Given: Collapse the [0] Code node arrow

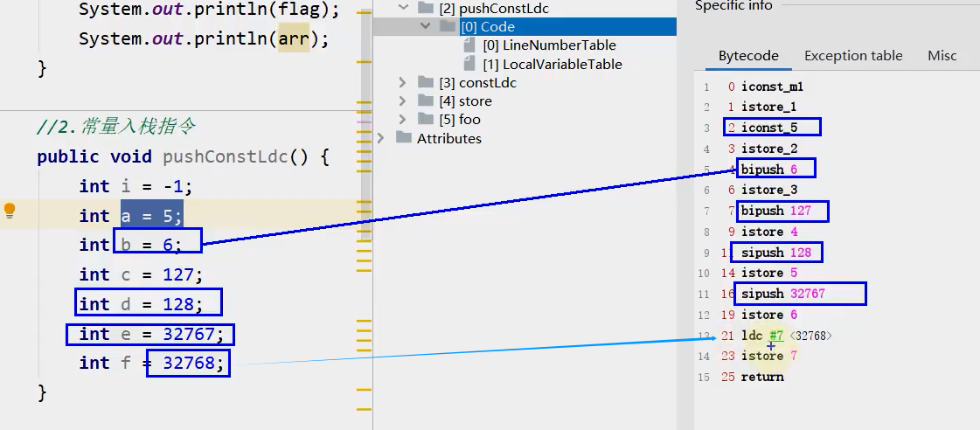Looking at the screenshot, I should [425, 27].
